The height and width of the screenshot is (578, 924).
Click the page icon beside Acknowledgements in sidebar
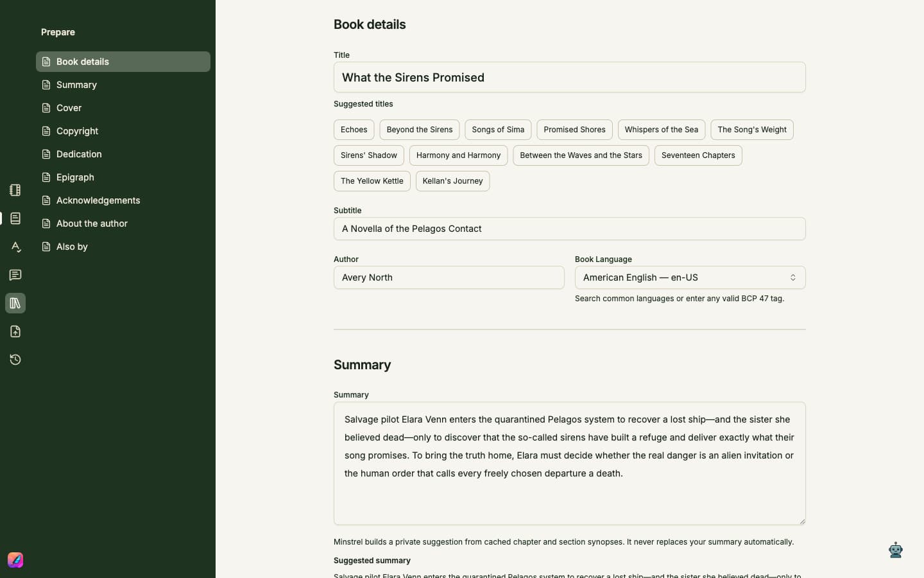pyautogui.click(x=46, y=200)
